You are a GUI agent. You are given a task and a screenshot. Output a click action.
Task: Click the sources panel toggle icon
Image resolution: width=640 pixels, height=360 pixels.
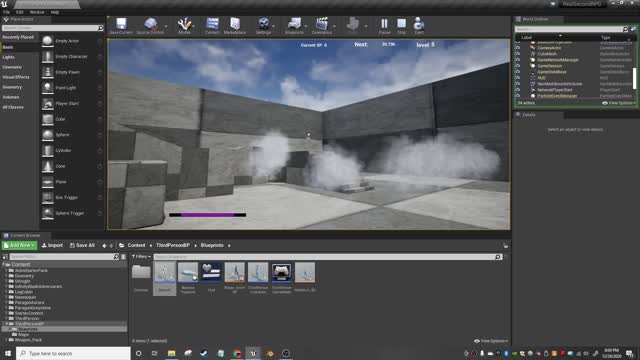tap(5, 257)
